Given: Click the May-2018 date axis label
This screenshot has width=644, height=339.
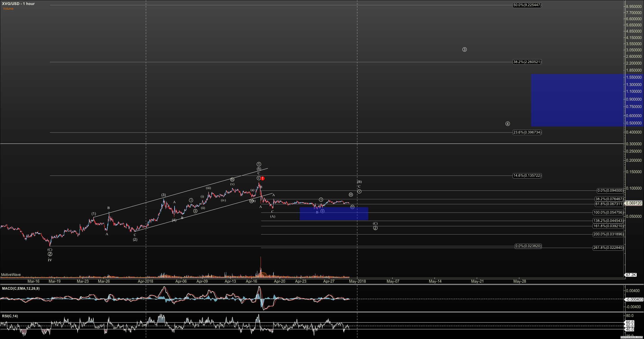Looking at the screenshot, I should [357, 281].
